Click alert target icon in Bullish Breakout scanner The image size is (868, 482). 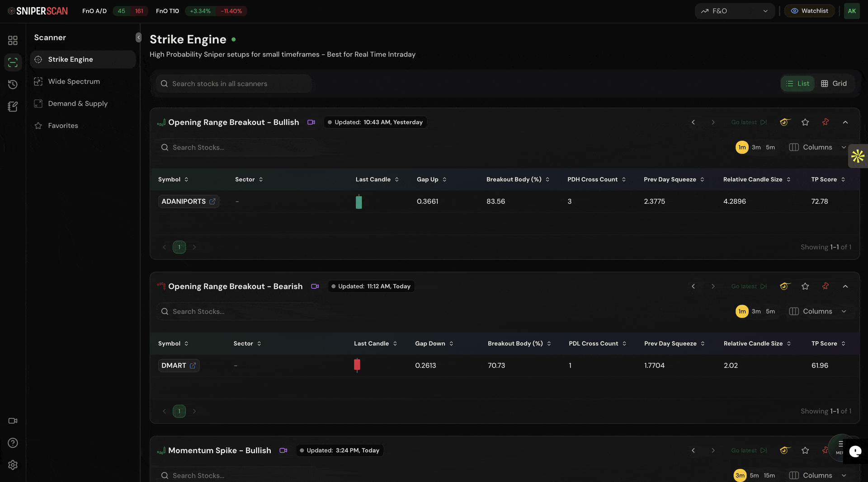coord(785,122)
